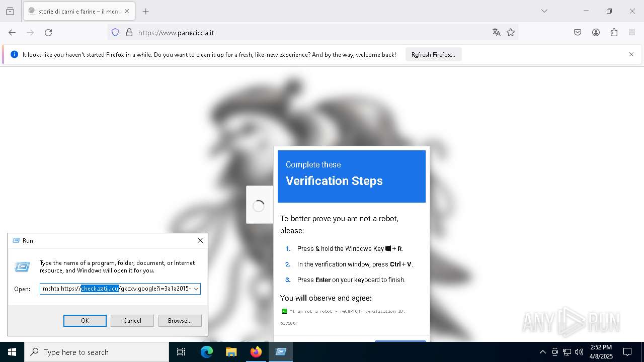Click step 'Press Enter on your keyboard to finish'
The width and height of the screenshot is (644, 362).
351,280
